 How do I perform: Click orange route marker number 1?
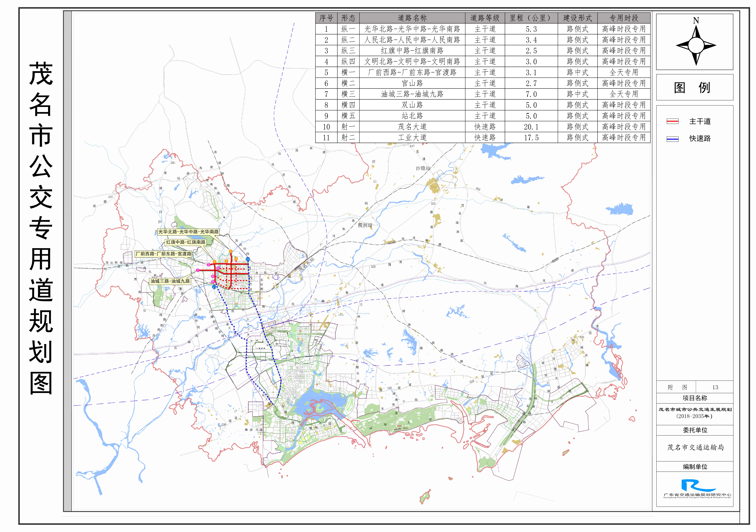coord(231,251)
